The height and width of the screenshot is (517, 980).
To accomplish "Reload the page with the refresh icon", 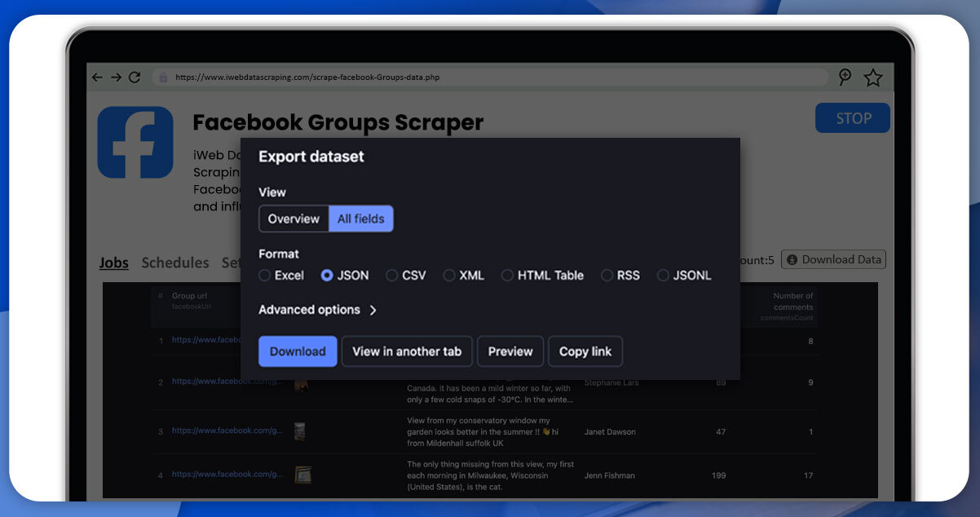I will (x=135, y=77).
